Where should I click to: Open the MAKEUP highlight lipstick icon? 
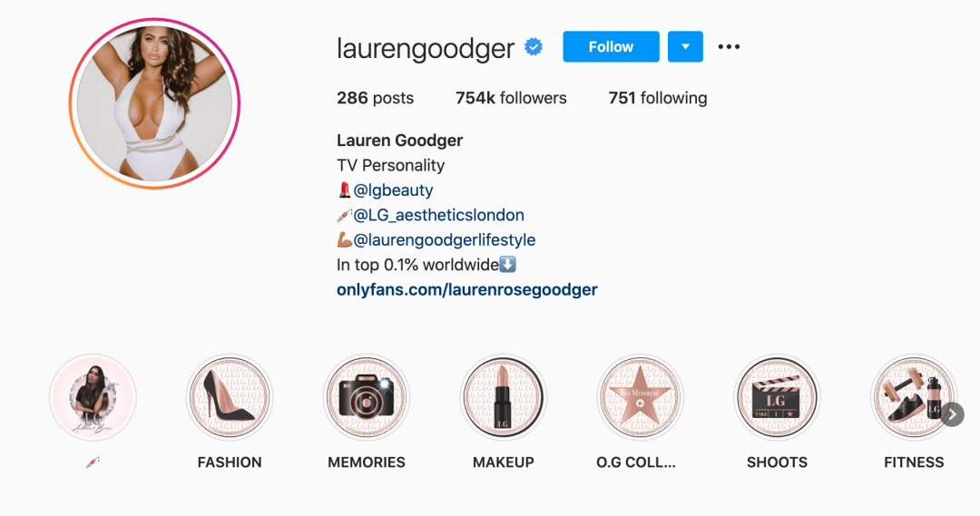point(503,397)
